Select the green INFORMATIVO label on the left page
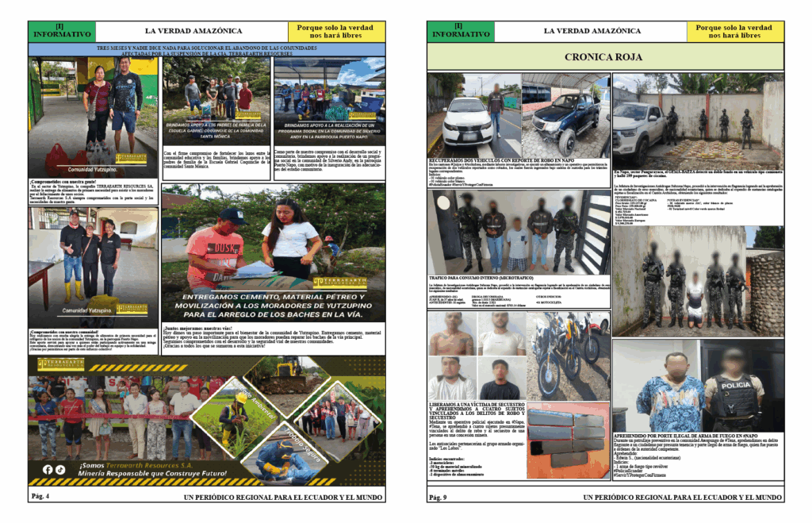Viewport: 812px width, 523px height. point(62,31)
